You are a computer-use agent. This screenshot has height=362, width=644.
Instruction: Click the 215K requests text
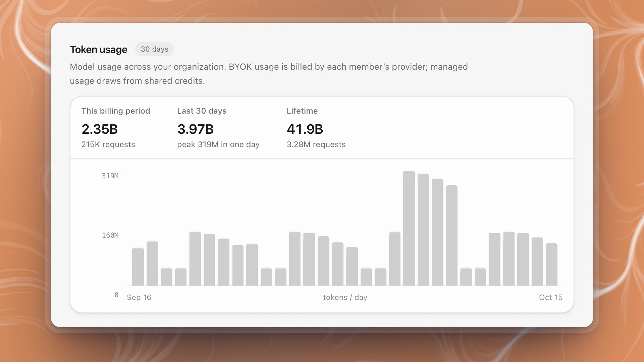pos(108,144)
